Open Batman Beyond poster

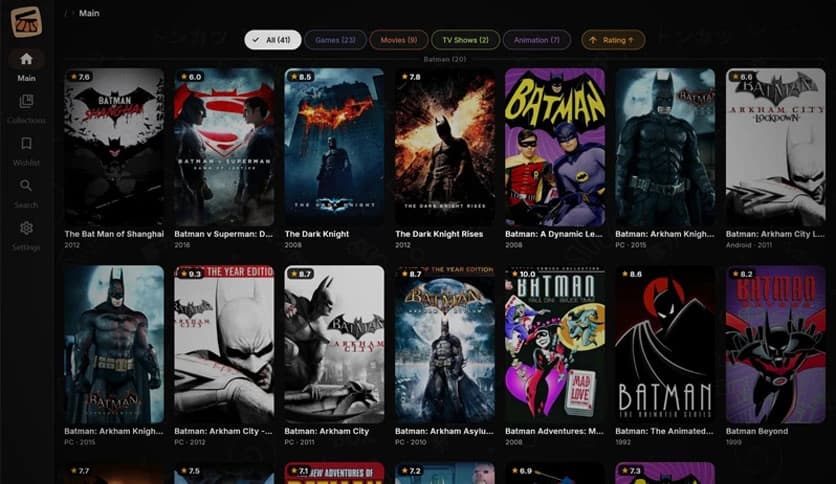pyautogui.click(x=775, y=344)
